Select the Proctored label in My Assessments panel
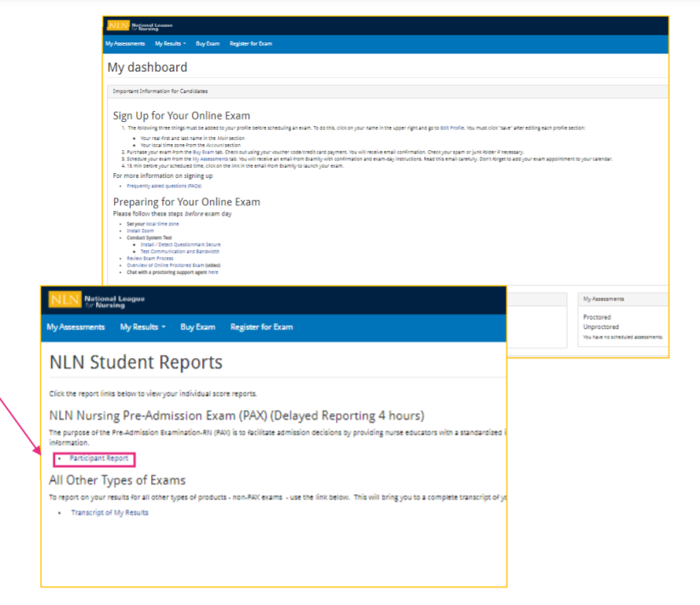 [x=597, y=318]
